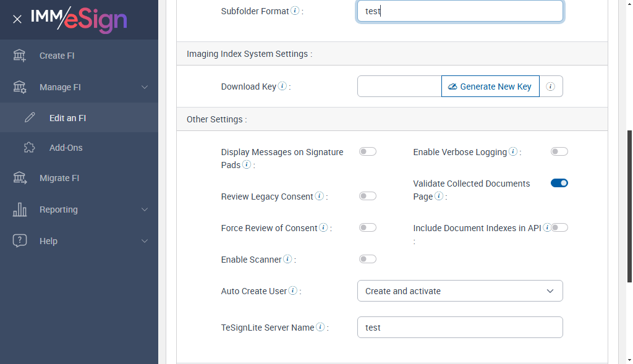The image size is (633, 364).
Task: Toggle Force Review of Consent on
Action: [368, 227]
